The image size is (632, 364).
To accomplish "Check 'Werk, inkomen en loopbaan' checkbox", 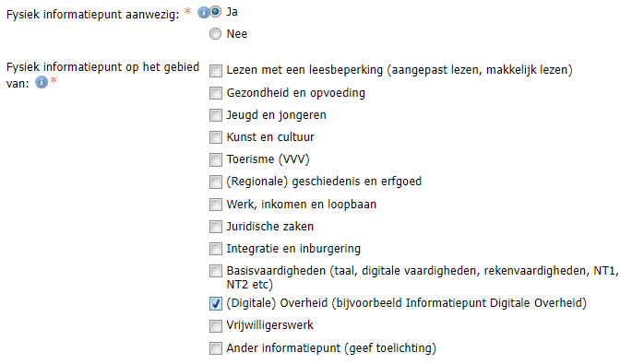I will pyautogui.click(x=216, y=205).
